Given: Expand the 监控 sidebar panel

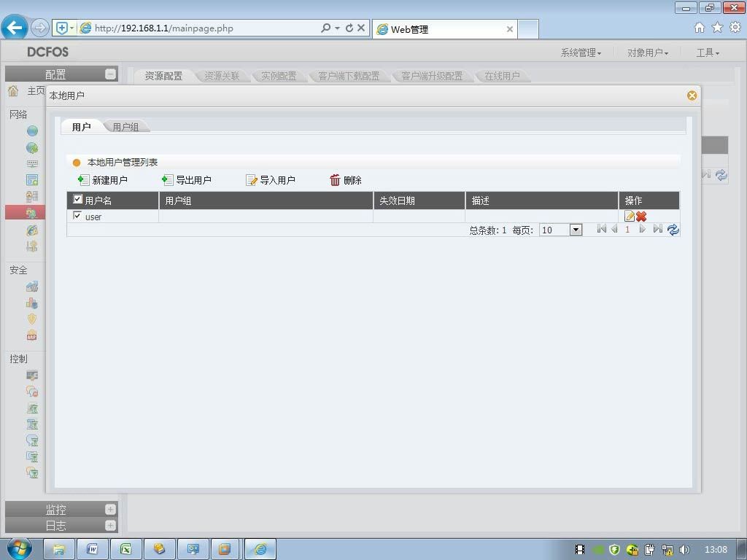Looking at the screenshot, I should tap(111, 510).
